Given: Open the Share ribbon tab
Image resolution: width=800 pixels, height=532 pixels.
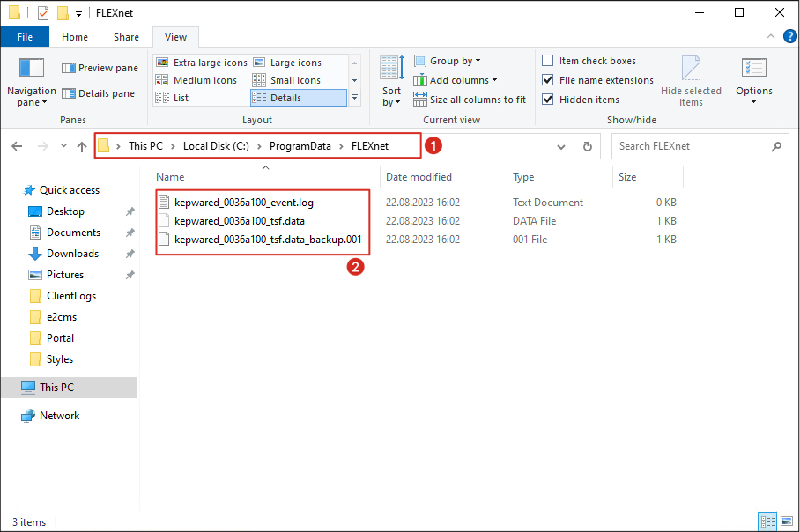Looking at the screenshot, I should (126, 37).
